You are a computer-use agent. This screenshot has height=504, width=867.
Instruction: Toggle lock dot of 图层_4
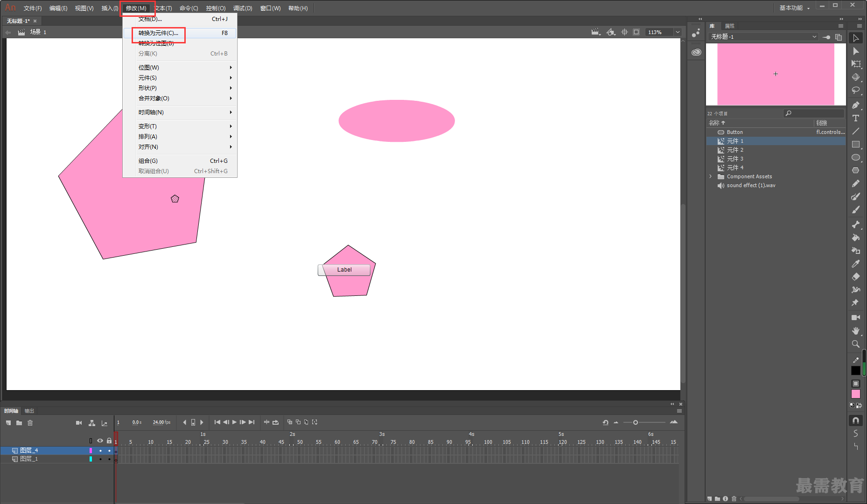(x=109, y=451)
